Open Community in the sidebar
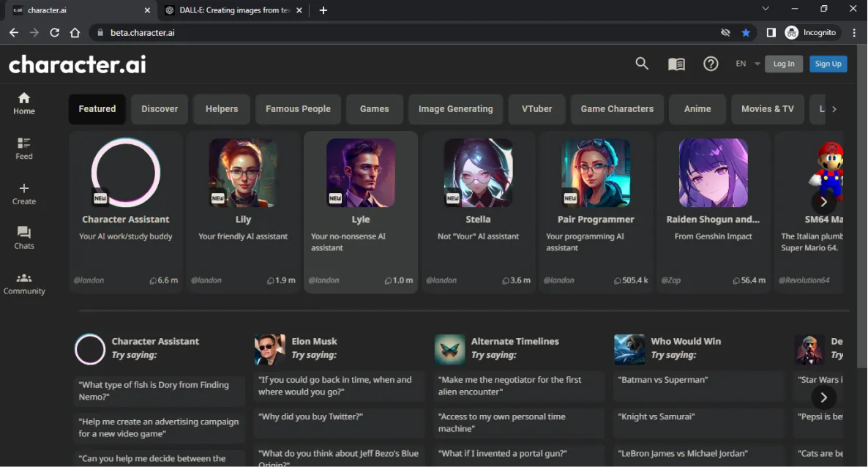This screenshot has width=868, height=467. click(x=24, y=283)
